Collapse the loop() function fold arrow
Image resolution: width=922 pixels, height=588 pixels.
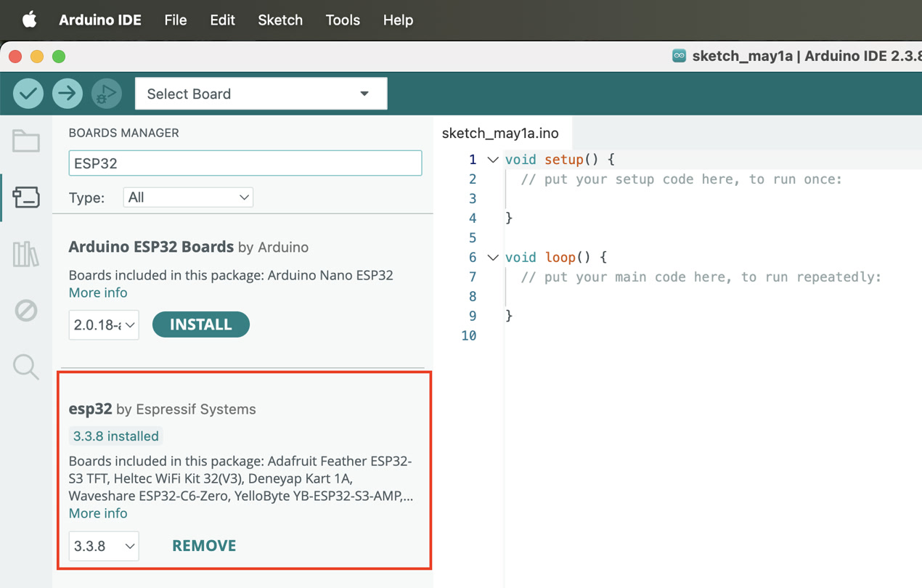tap(493, 258)
